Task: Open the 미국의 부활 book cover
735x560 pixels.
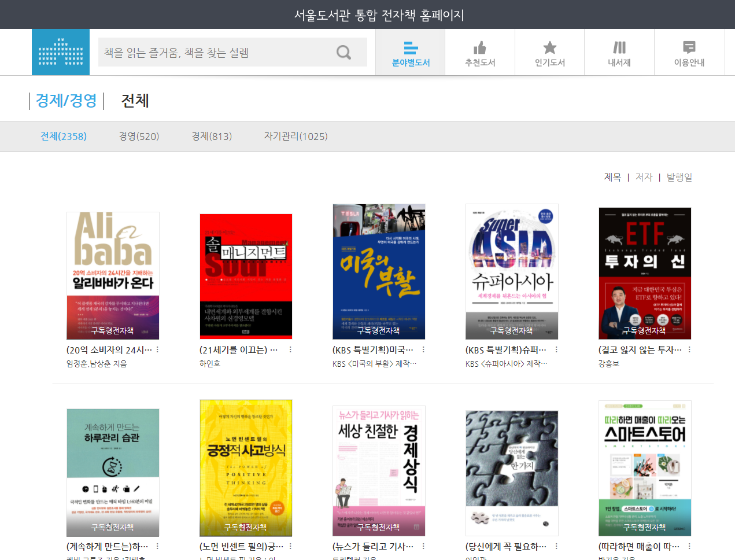Action: point(379,271)
